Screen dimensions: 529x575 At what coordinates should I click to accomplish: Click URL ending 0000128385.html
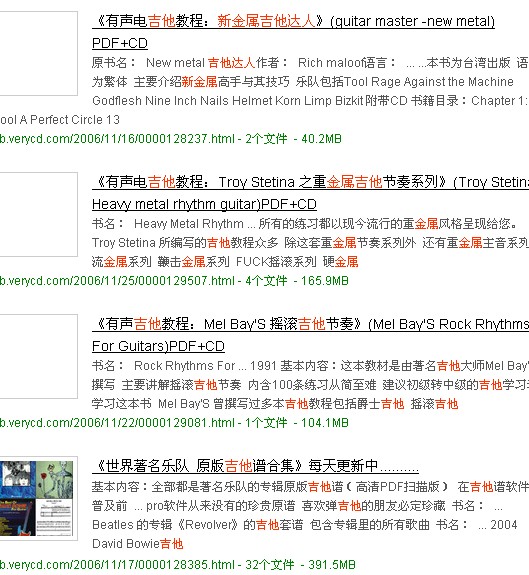click(x=117, y=565)
